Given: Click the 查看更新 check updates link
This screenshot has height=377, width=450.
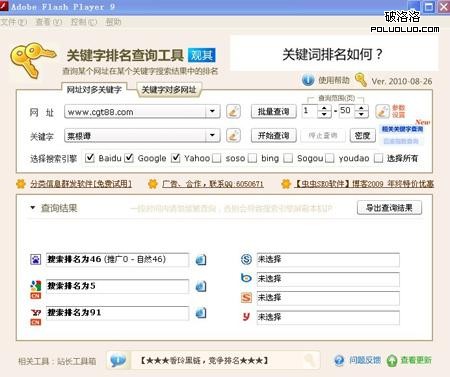Looking at the screenshot, I should (416, 360).
